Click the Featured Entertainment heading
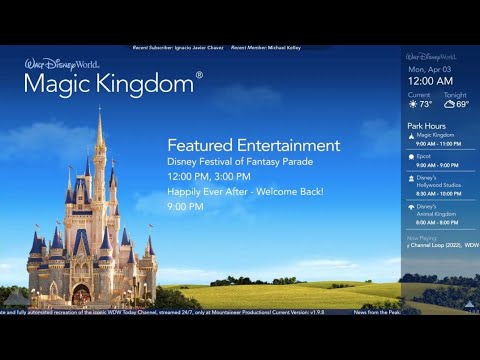Screen dimensions: 480x360 254,145
